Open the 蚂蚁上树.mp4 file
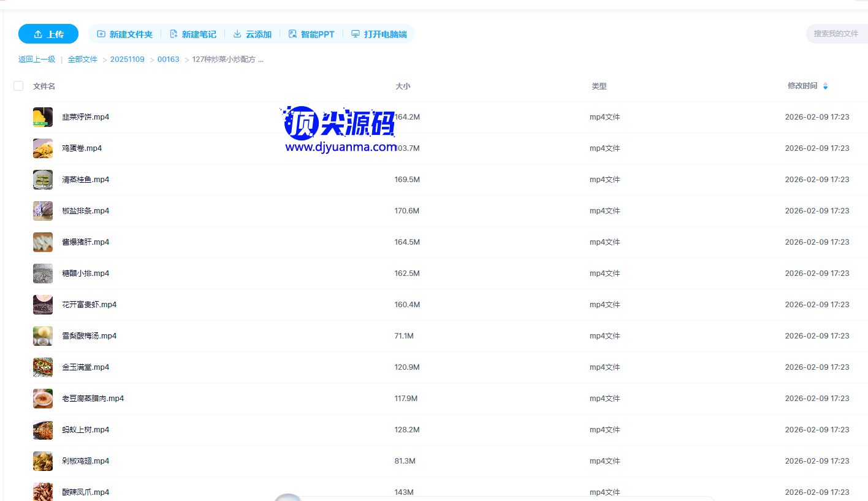Image resolution: width=868 pixels, height=501 pixels. [86, 430]
